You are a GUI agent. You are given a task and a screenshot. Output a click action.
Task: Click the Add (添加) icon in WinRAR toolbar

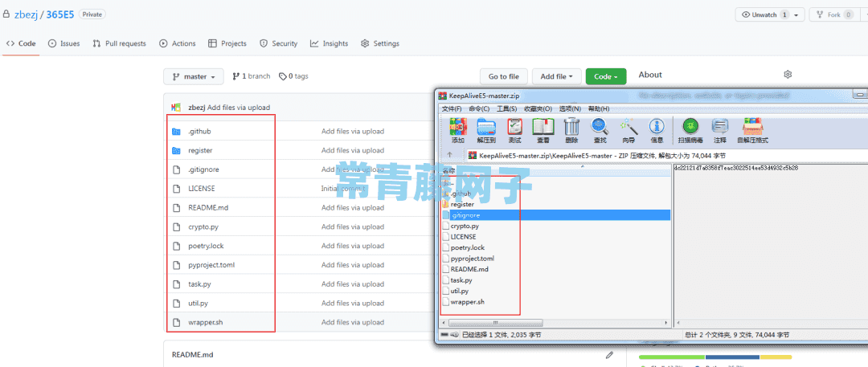pos(458,128)
